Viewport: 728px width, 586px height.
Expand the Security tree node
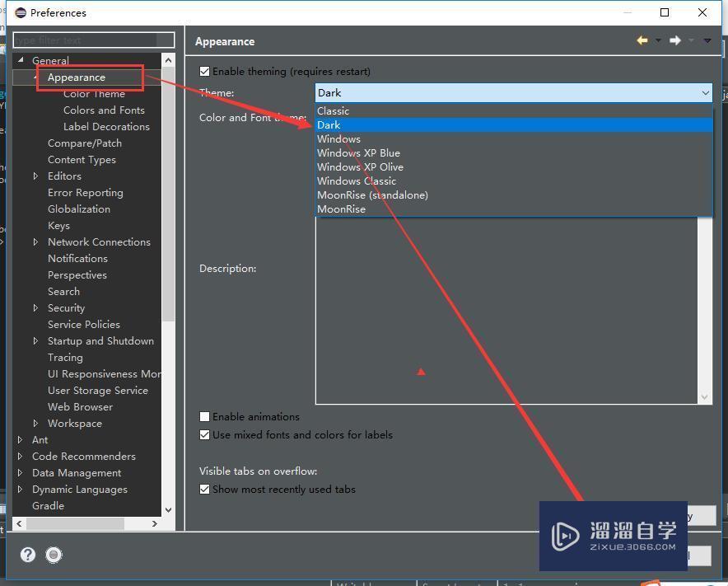point(35,308)
